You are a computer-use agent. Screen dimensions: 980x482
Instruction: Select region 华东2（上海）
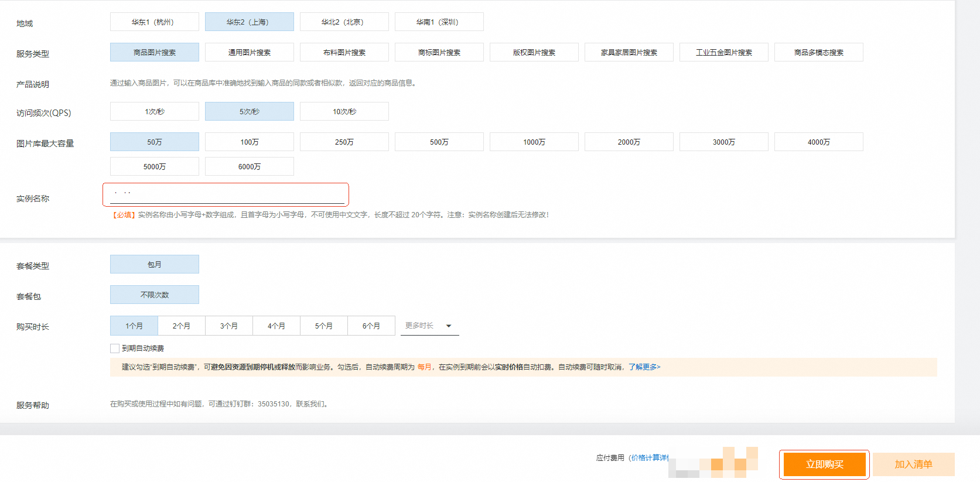click(250, 22)
